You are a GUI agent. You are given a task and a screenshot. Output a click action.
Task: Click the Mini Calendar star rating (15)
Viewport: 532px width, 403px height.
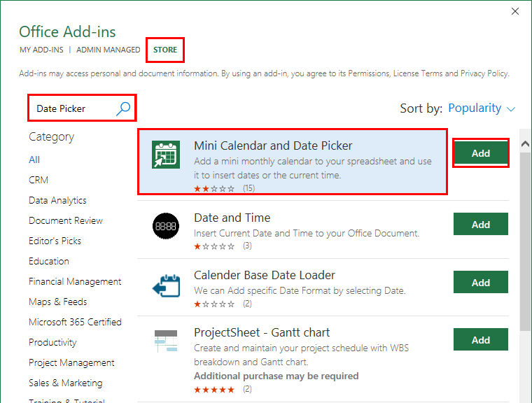224,189
